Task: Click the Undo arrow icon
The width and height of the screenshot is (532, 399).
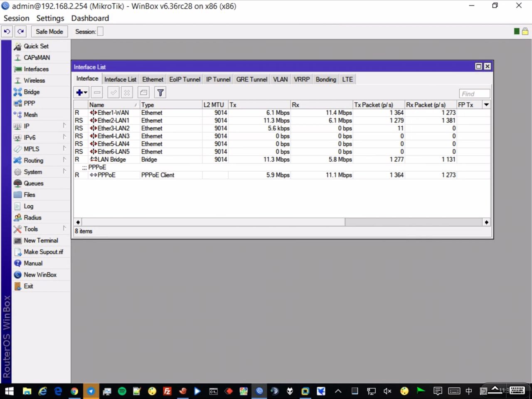Action: (x=7, y=32)
